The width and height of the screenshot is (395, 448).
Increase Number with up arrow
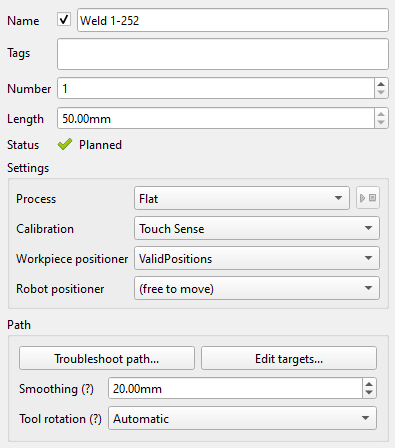click(x=381, y=84)
